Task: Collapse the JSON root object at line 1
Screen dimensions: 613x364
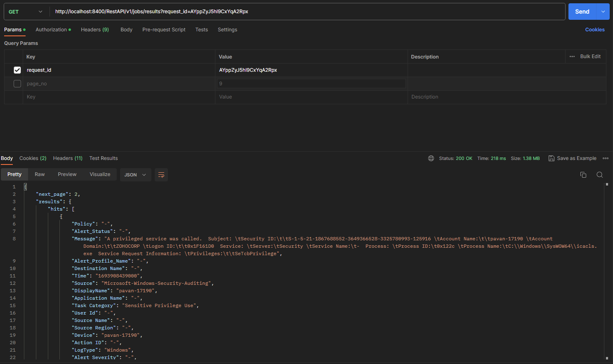Action: (25, 186)
